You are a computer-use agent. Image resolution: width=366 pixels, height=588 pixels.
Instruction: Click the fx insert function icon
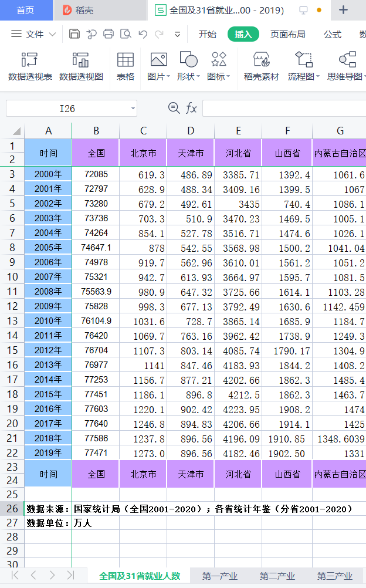(191, 109)
